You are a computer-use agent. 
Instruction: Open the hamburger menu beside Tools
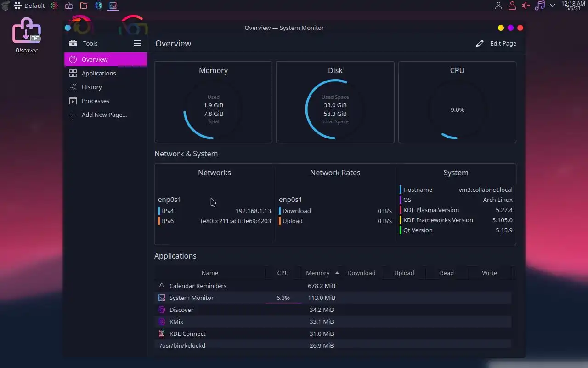137,43
